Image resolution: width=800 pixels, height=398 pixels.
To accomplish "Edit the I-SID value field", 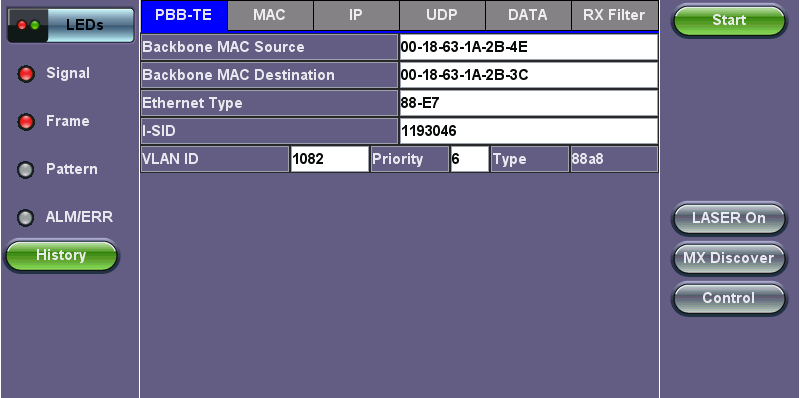I will pos(528,131).
